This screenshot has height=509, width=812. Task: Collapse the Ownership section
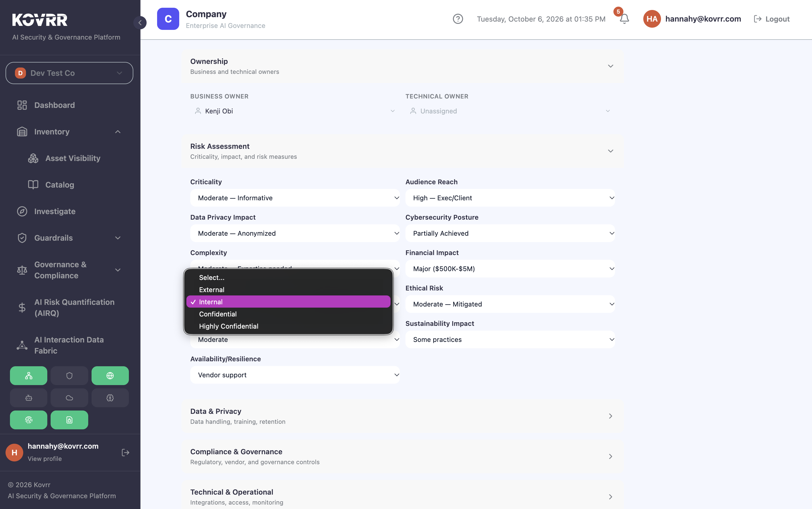pos(403,66)
